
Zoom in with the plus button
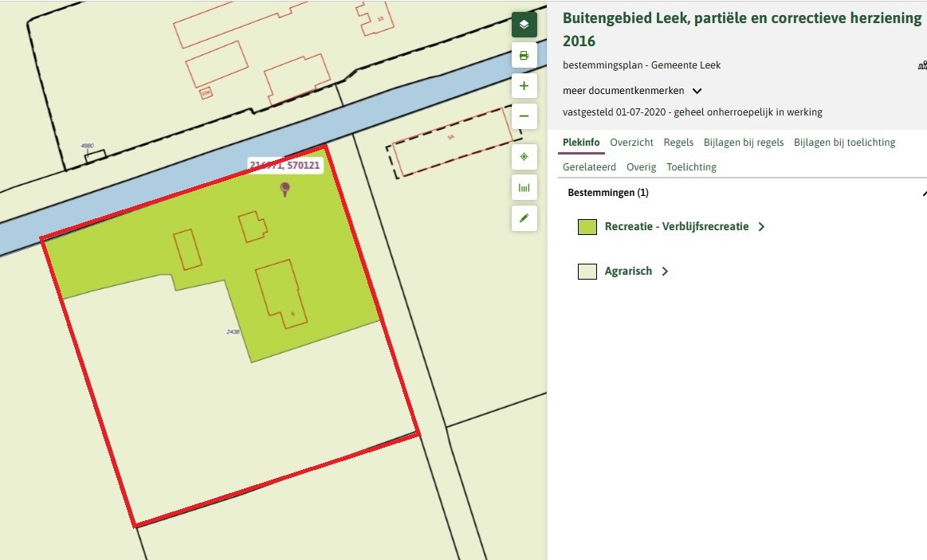(x=524, y=86)
